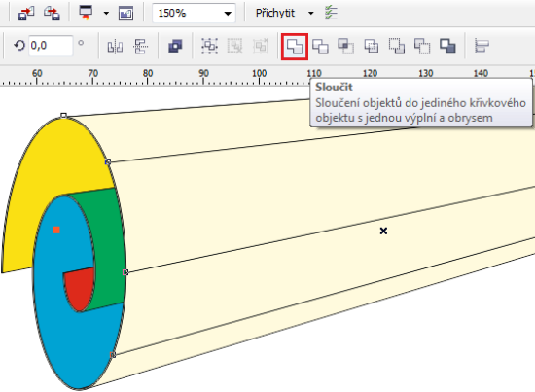The image size is (535, 392).
Task: Click the Export icon in top toolbar
Action: (x=52, y=14)
